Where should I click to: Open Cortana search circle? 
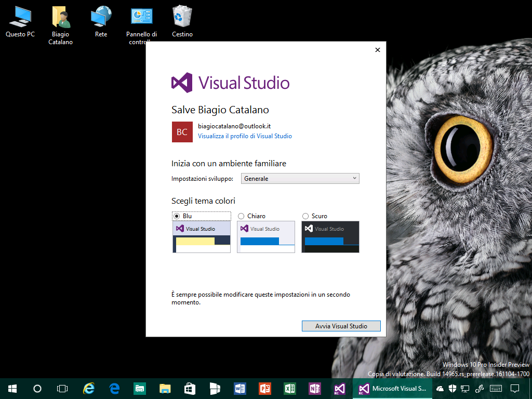tap(37, 389)
